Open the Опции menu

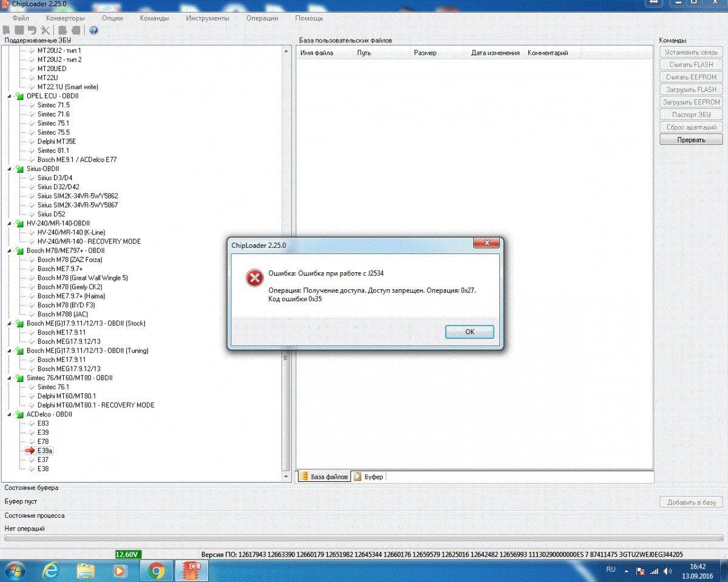click(112, 18)
